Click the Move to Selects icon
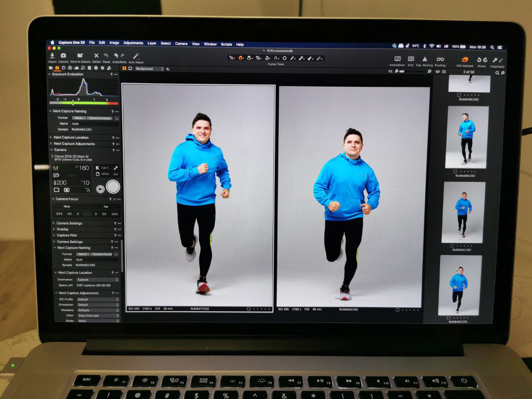The width and height of the screenshot is (532, 399). tap(80, 55)
